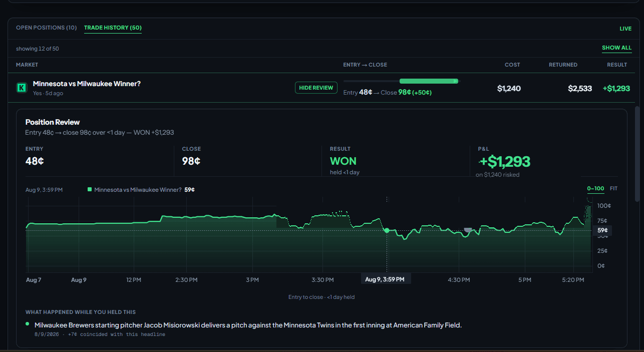The width and height of the screenshot is (644, 352).
Task: Click the 'on $1,240 risked' text
Action: [x=497, y=175]
